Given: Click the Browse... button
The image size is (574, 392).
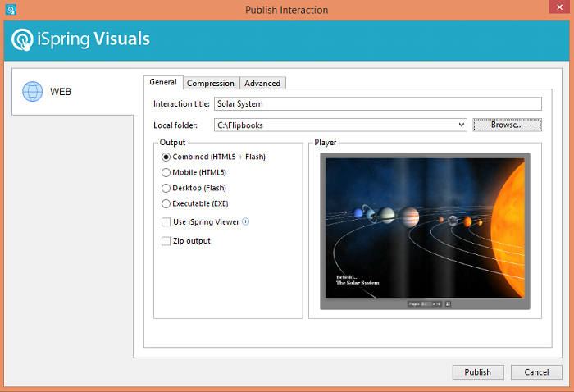Looking at the screenshot, I should 507,125.
